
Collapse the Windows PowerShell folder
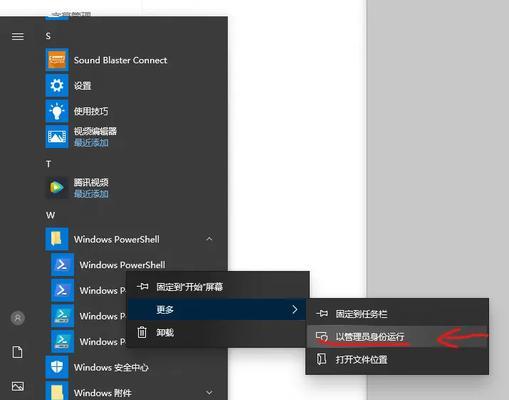tap(209, 239)
